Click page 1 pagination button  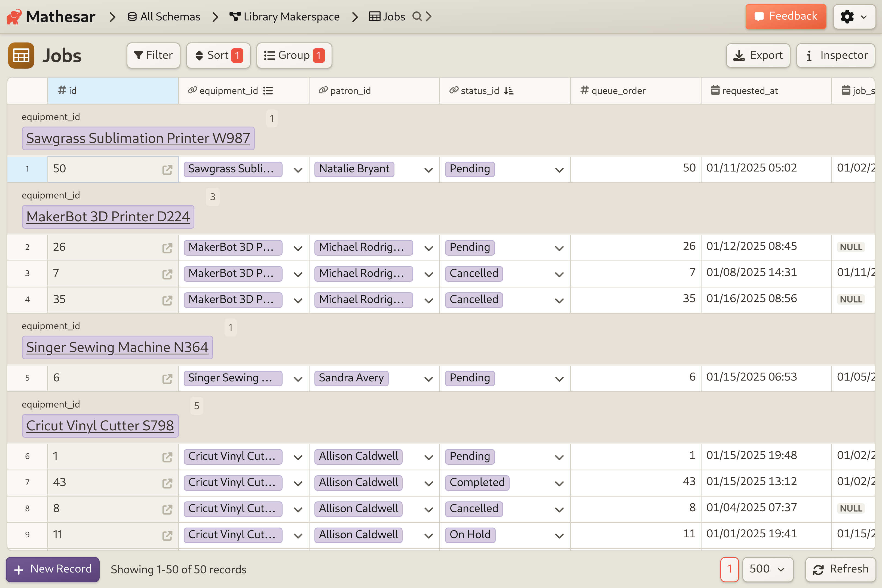click(729, 569)
